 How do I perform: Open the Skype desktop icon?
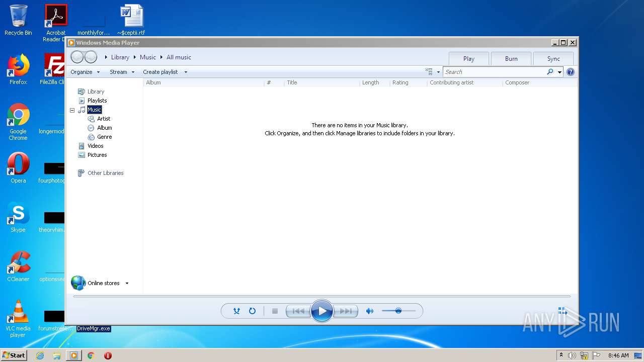pos(18,217)
